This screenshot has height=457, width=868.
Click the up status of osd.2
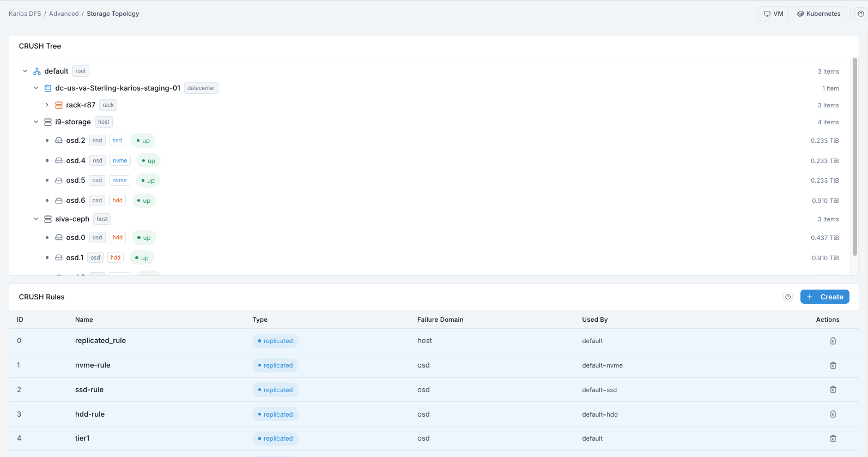pyautogui.click(x=143, y=141)
